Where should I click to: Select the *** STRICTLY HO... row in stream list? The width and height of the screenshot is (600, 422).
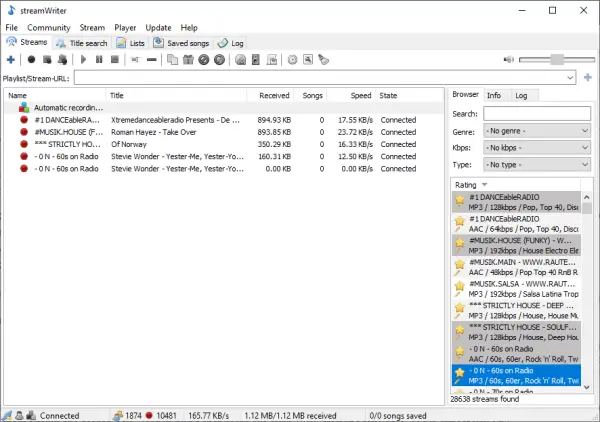click(x=224, y=144)
